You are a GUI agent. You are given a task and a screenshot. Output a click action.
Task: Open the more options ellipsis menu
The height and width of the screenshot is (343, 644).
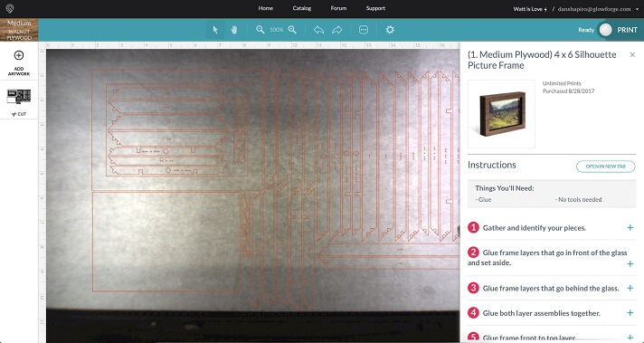(x=364, y=30)
